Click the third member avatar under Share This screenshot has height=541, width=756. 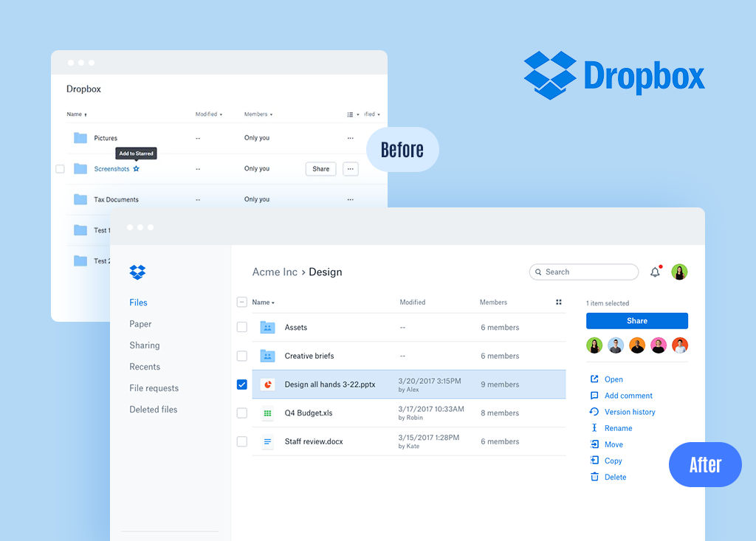pyautogui.click(x=637, y=345)
